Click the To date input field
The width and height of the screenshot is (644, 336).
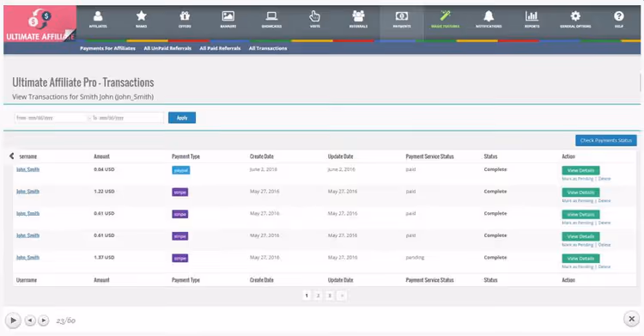tap(127, 118)
